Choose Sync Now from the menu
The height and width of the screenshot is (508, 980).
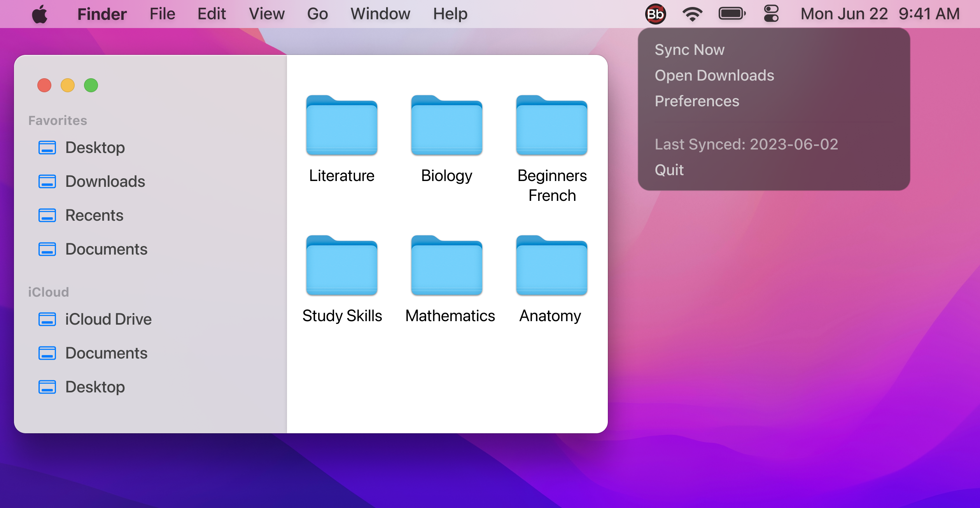tap(689, 50)
